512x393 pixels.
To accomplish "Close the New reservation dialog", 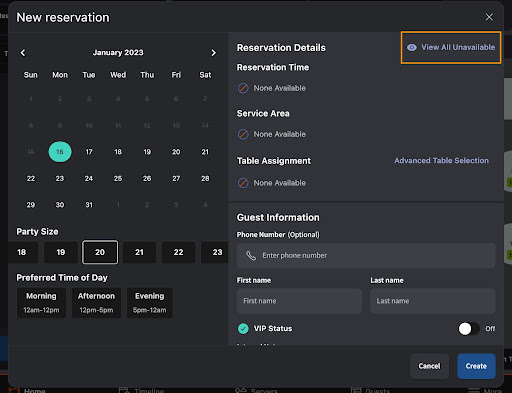I will [489, 17].
